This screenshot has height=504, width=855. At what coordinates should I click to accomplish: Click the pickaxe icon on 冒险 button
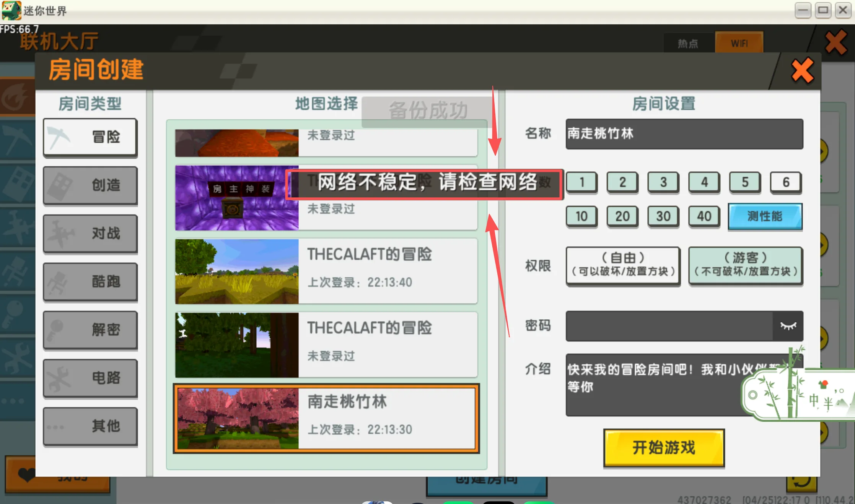[x=59, y=138]
